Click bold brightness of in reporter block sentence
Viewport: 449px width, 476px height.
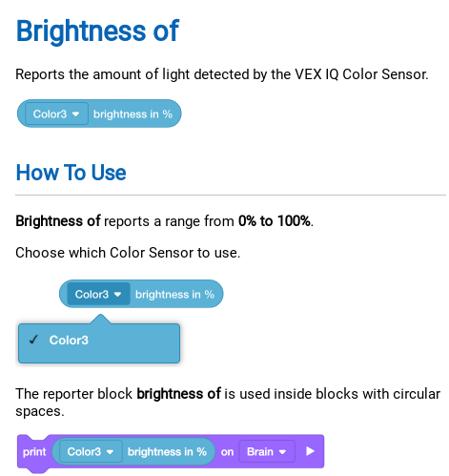pyautogui.click(x=178, y=394)
